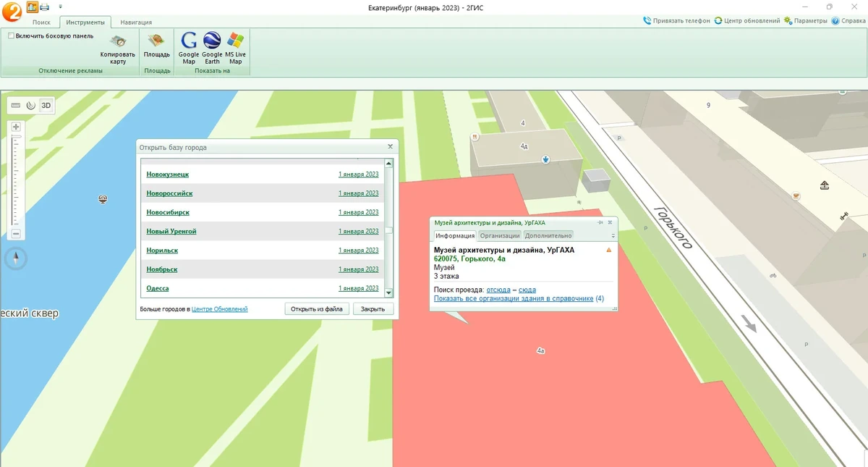
Task: Open Центр обновлений from the top bar
Action: (747, 21)
